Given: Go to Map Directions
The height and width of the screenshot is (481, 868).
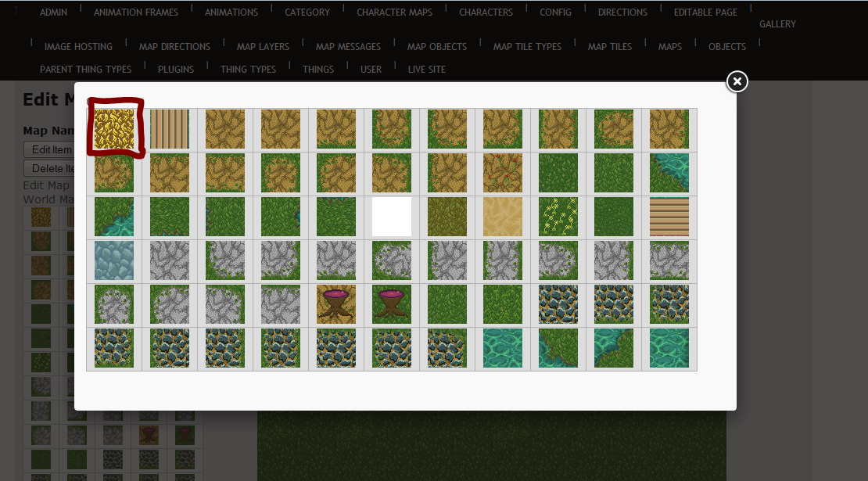Looking at the screenshot, I should 174,47.
